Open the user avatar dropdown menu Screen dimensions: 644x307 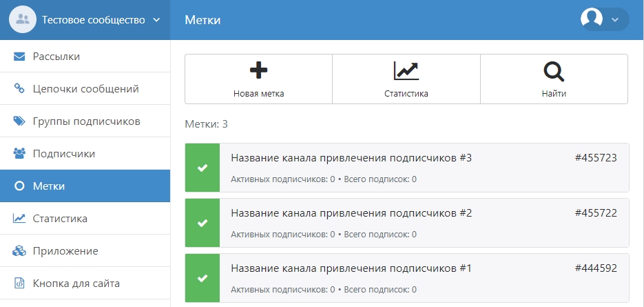[x=604, y=19]
